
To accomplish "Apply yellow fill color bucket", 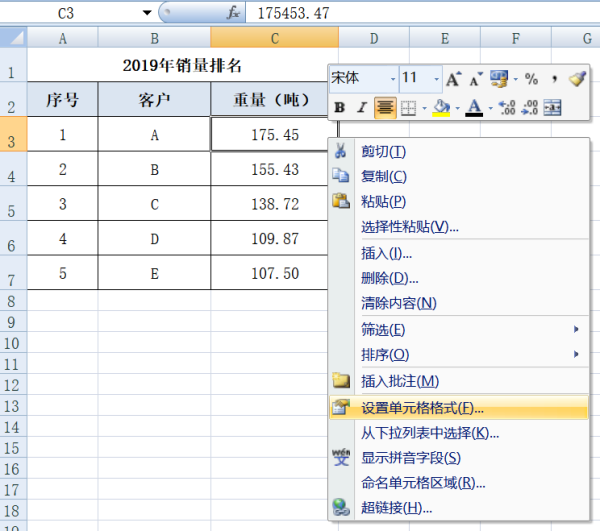I will click(x=441, y=108).
